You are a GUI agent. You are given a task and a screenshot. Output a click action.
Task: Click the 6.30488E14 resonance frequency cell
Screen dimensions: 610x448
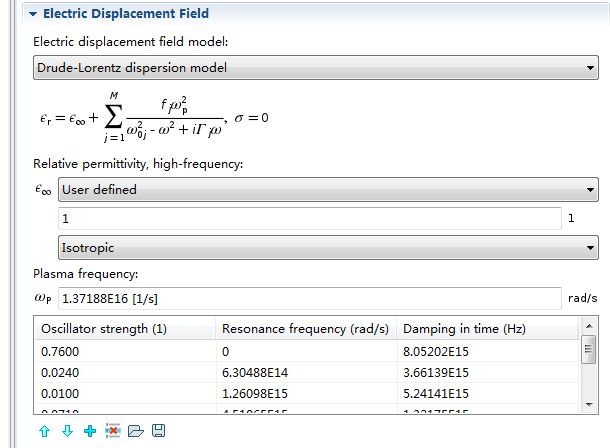click(x=305, y=371)
